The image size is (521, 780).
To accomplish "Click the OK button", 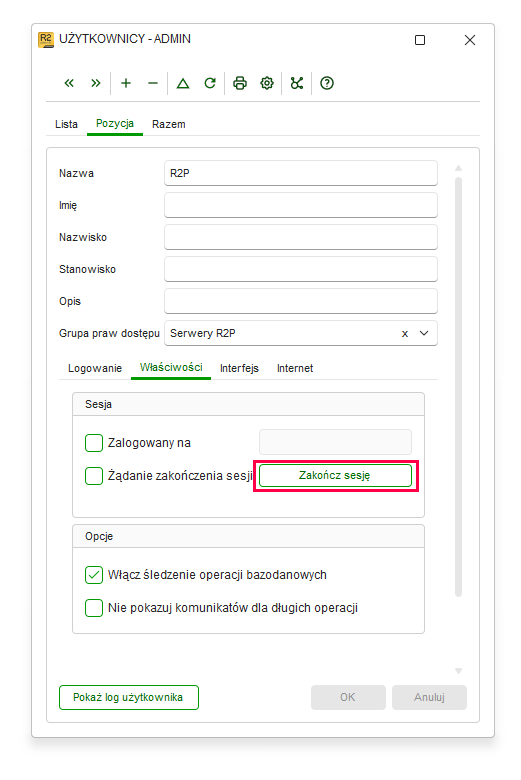I will click(348, 697).
